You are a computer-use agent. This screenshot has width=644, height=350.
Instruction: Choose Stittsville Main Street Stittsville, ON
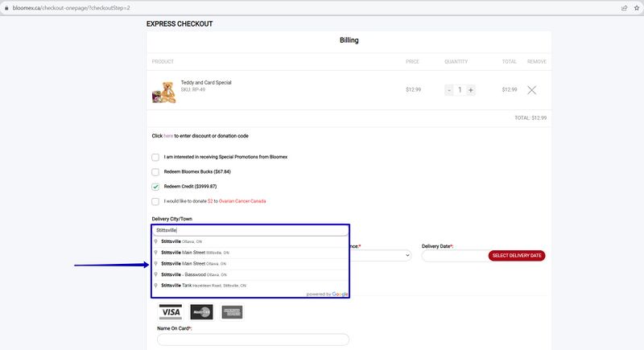pyautogui.click(x=250, y=253)
